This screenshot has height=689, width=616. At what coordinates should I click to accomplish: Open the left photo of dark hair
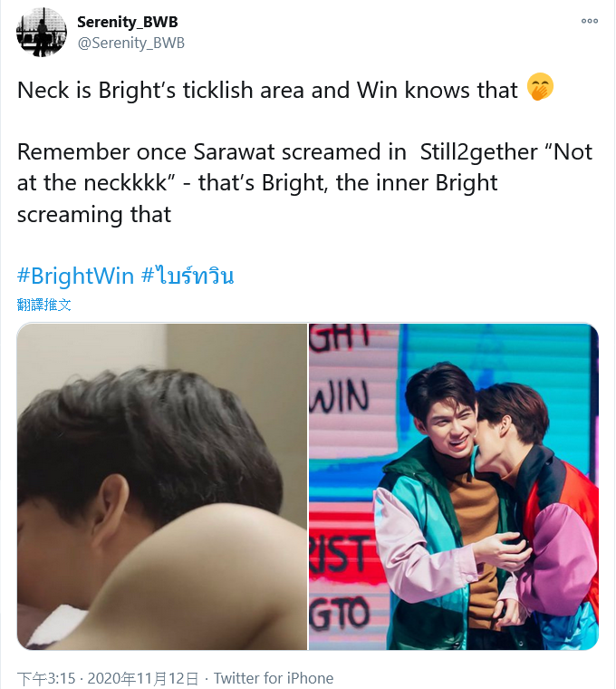pyautogui.click(x=162, y=487)
